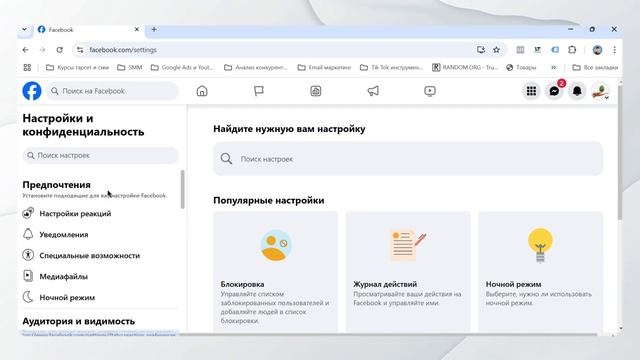
Task: Open the Chrome profile avatar
Action: coord(597,50)
